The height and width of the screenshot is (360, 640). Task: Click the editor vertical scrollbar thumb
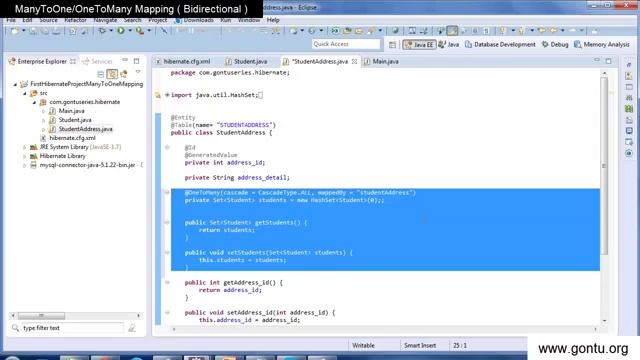604,165
